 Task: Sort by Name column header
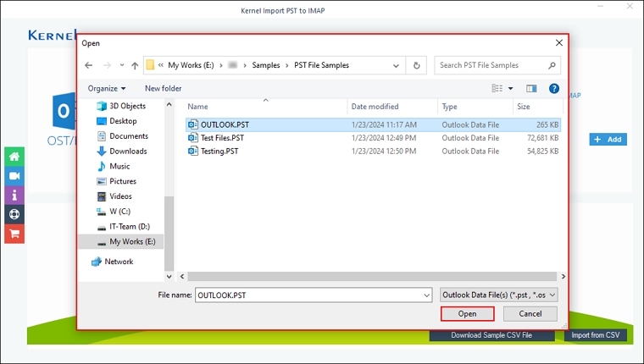pos(197,107)
